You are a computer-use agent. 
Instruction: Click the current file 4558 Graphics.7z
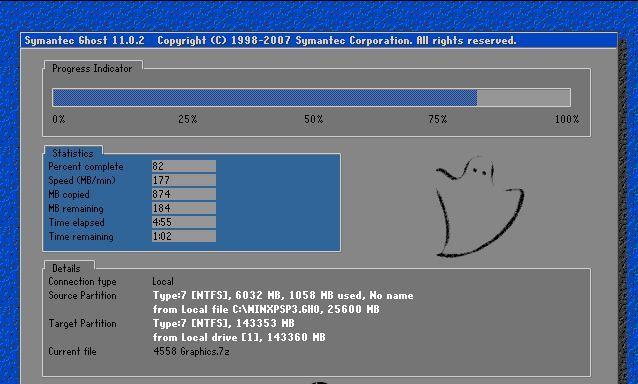pos(191,351)
